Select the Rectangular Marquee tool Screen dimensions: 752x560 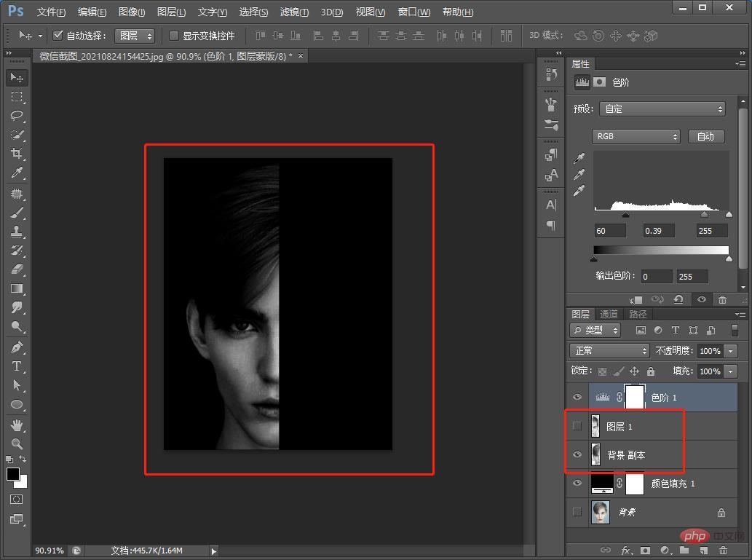coord(17,97)
